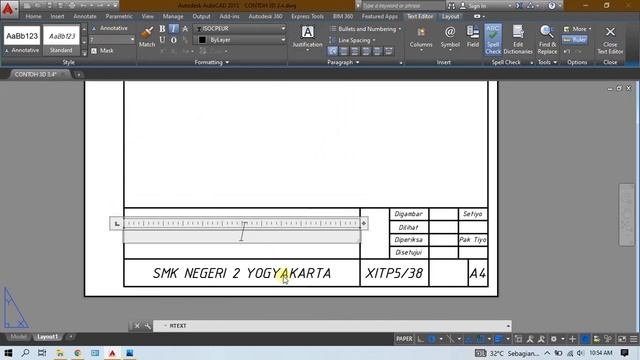Open Workspace Switching gear icon
Screen dimensions: 640x360
(x=553, y=339)
